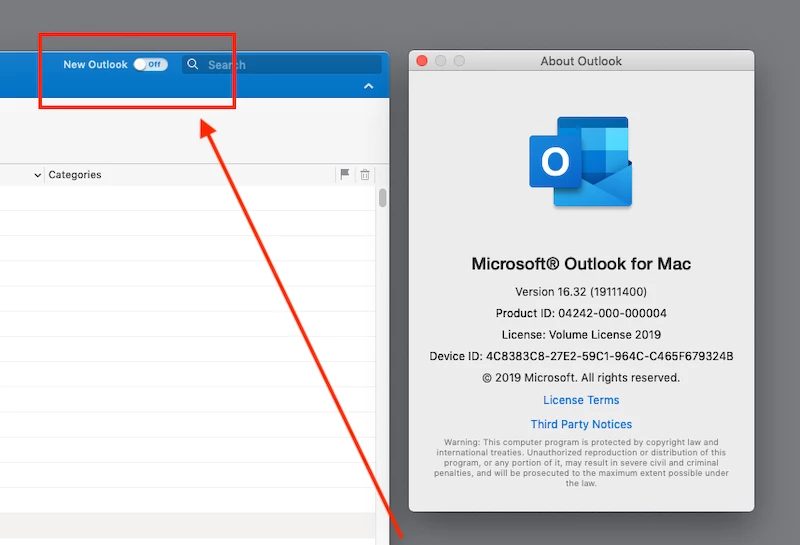The image size is (800, 545).
Task: Open the dropdown arrow left of Categories
Action: tap(37, 175)
